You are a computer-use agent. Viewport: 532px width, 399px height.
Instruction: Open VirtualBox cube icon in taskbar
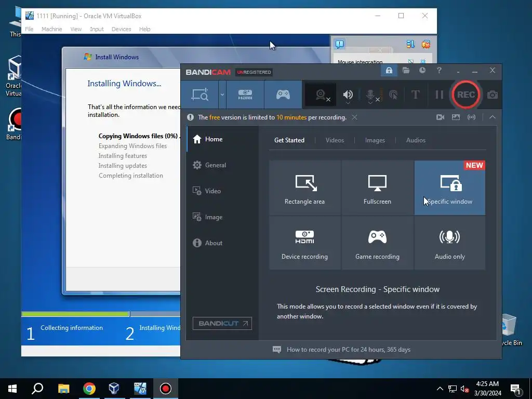point(114,389)
